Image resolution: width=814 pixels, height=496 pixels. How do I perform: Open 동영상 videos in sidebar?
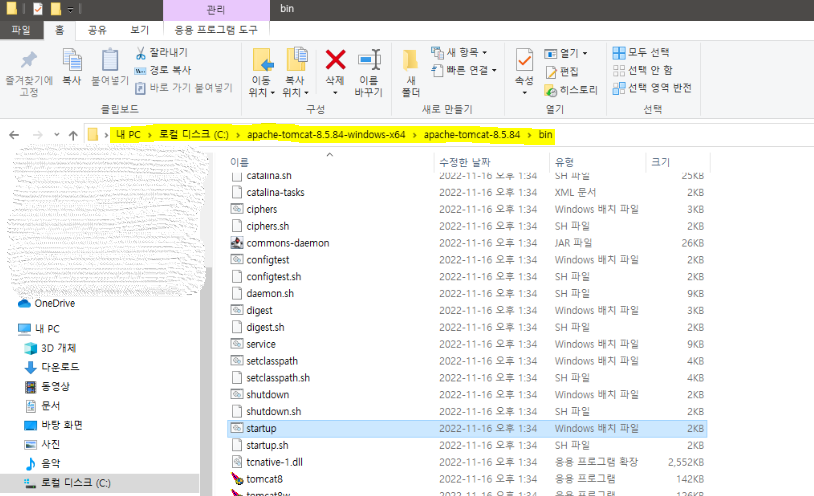pos(47,386)
